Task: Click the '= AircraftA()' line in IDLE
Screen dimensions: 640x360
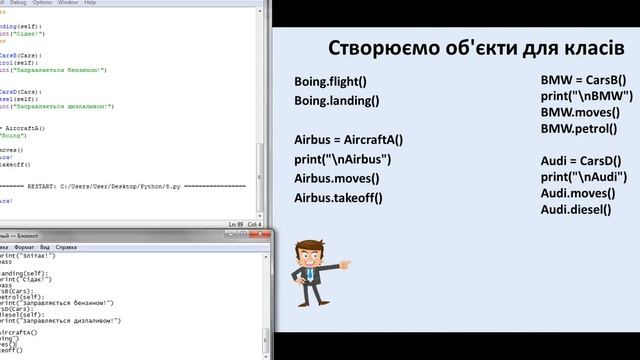Action: [x=23, y=128]
